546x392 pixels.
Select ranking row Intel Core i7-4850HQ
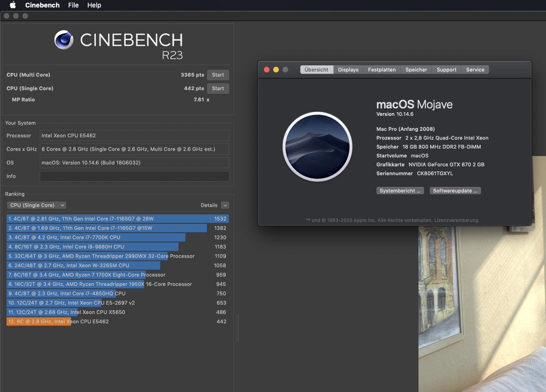117,294
